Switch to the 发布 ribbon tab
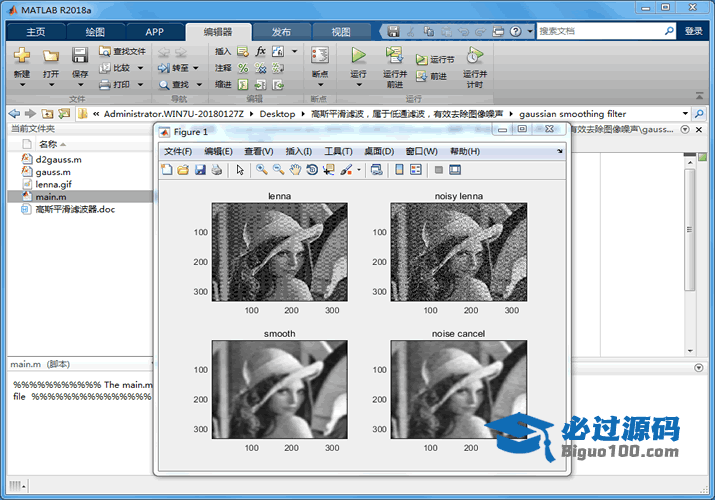 pos(281,31)
